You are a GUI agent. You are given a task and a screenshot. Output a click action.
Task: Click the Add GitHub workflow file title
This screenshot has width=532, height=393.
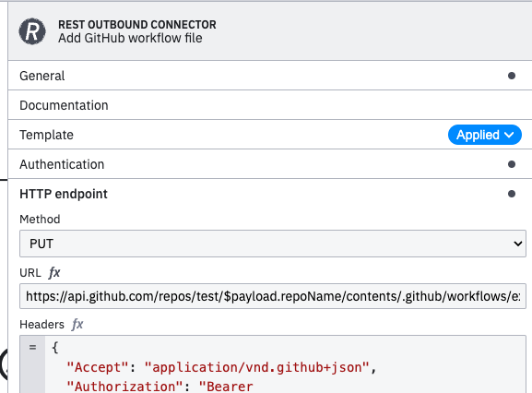pos(130,38)
